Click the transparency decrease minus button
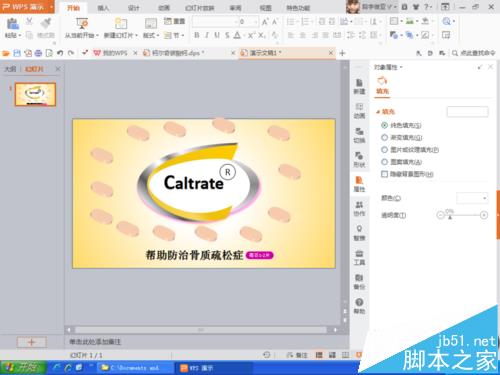Viewport: 500px width, 375px height. (440, 215)
